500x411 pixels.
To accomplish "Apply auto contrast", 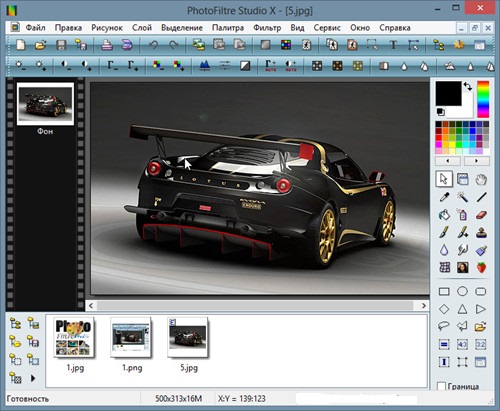I will coord(291,65).
